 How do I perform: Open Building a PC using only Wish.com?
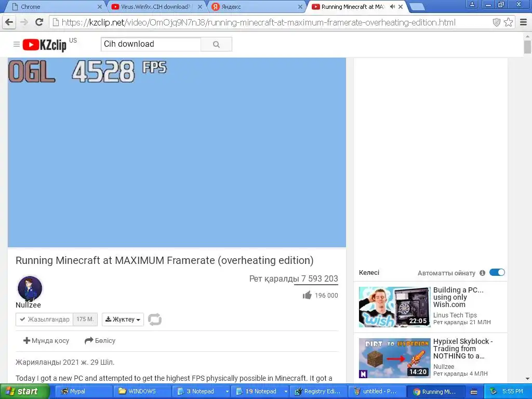point(458,297)
